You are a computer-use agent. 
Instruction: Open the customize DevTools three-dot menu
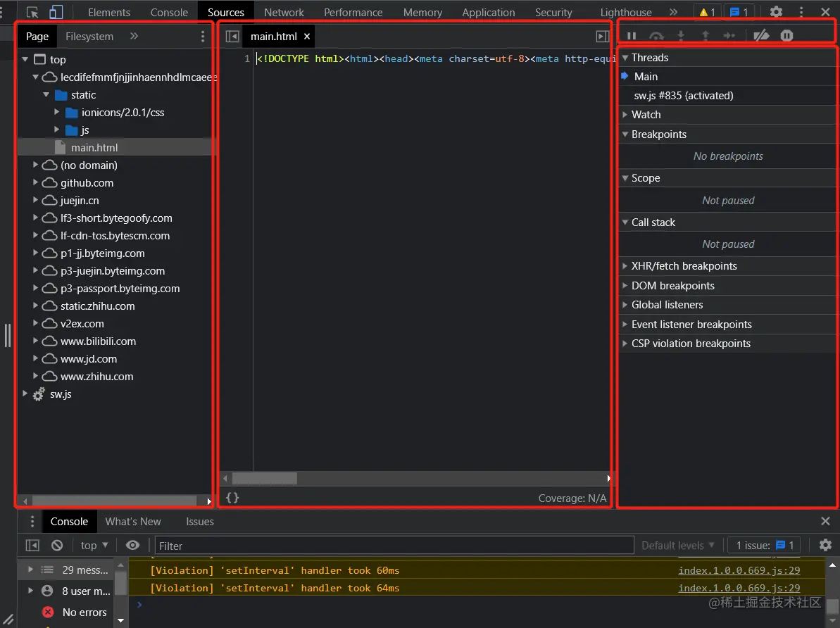click(801, 12)
